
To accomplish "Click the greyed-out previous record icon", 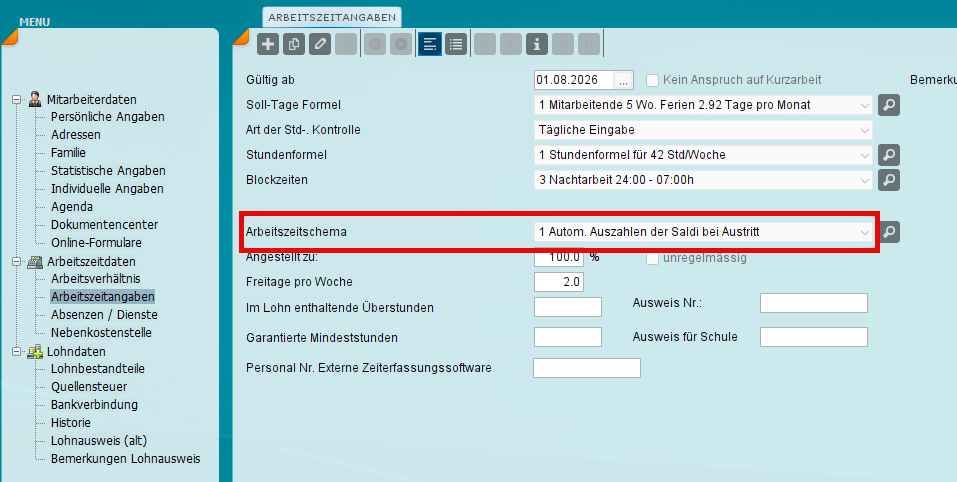I will click(511, 45).
